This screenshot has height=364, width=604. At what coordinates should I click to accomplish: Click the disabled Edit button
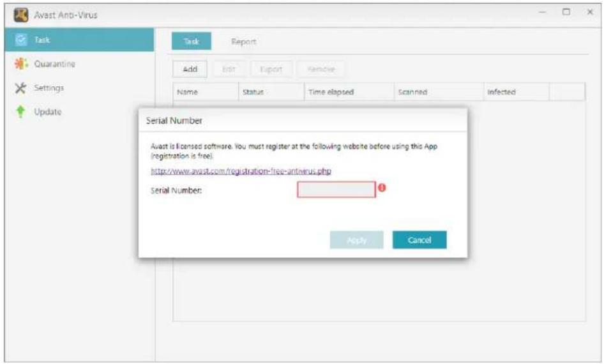coord(229,69)
